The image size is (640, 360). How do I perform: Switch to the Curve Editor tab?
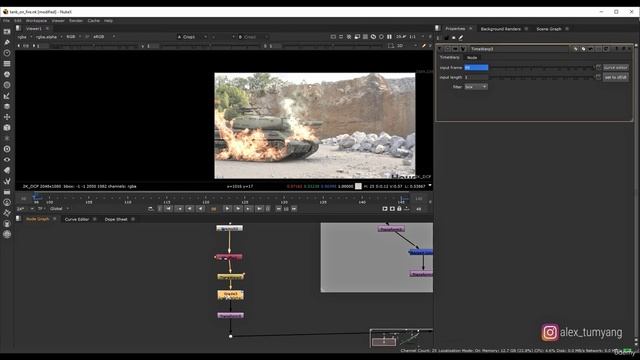pos(77,219)
